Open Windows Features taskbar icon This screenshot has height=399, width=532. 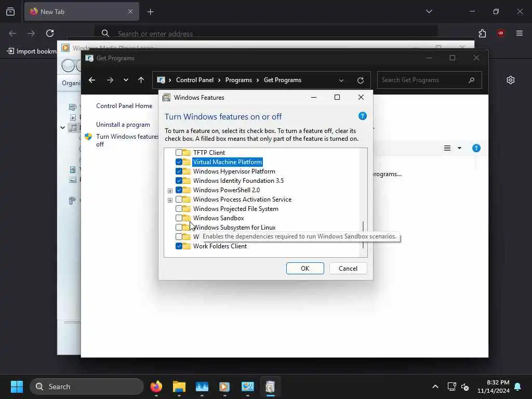tap(270, 387)
